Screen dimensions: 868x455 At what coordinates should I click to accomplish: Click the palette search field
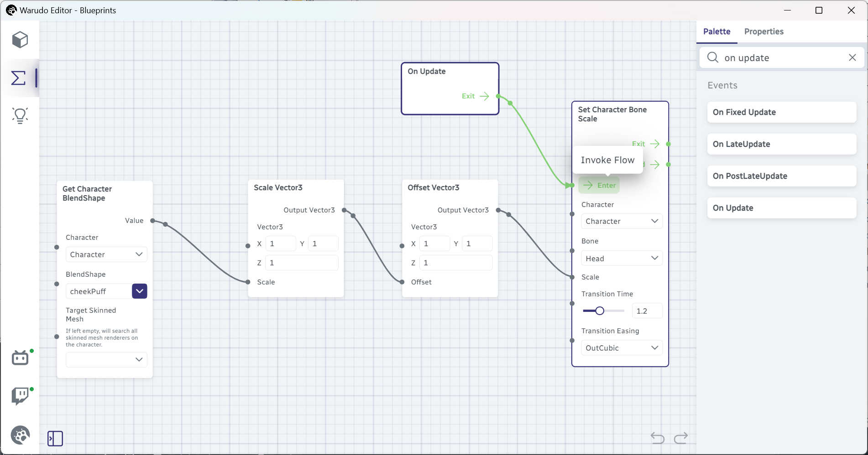782,57
